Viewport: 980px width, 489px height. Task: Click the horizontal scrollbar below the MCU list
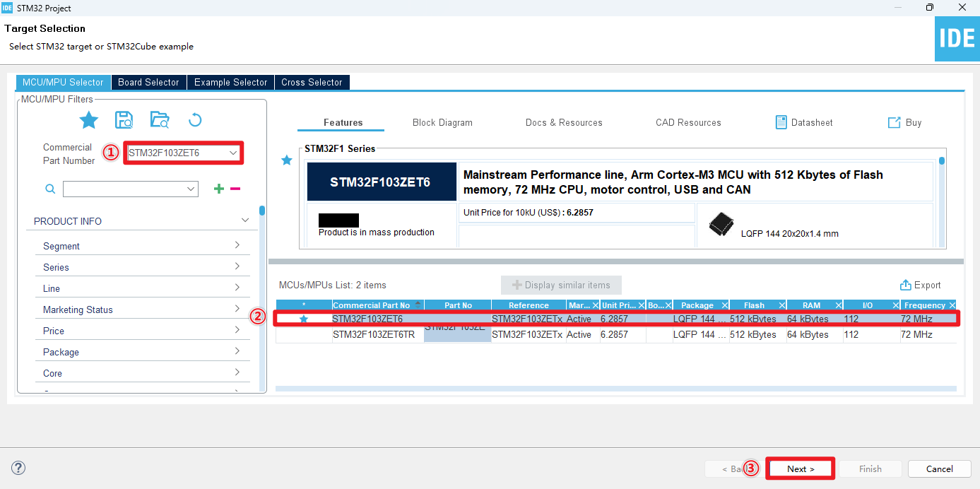pos(616,389)
